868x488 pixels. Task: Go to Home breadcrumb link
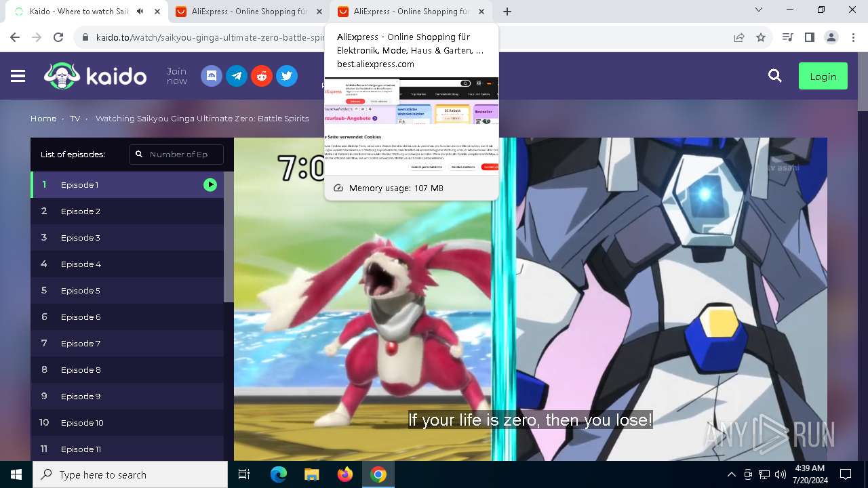click(43, 119)
